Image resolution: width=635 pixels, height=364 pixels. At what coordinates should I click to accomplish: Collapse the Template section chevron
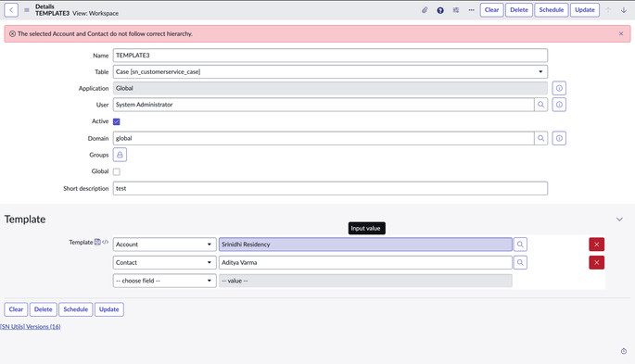[619, 220]
